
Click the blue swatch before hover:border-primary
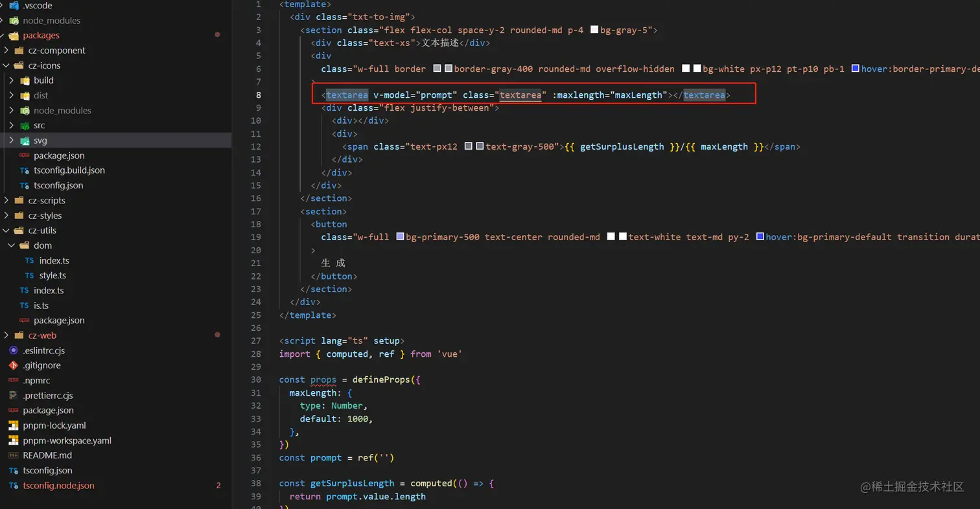(x=855, y=69)
